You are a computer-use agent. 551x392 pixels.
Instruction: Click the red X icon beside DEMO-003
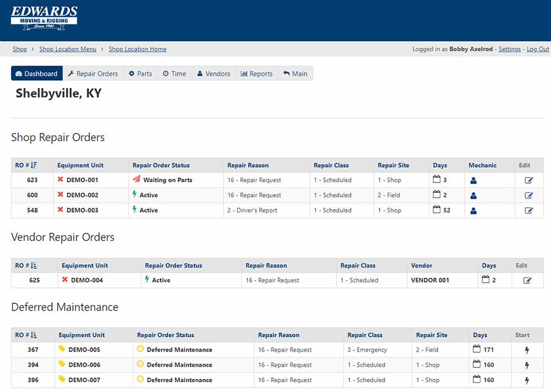tap(61, 209)
